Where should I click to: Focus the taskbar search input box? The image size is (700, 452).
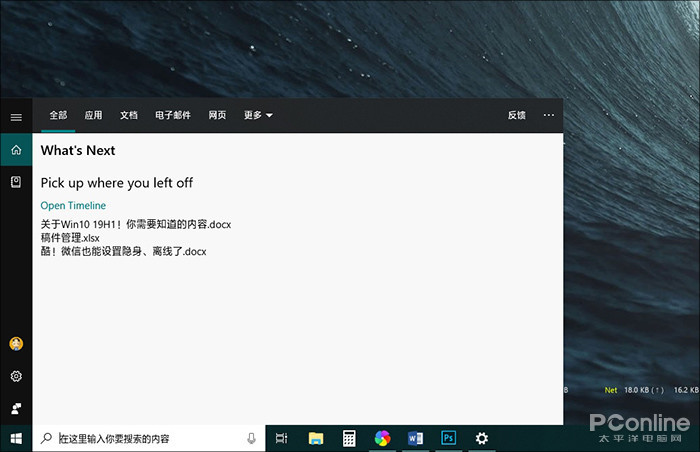[x=149, y=439]
